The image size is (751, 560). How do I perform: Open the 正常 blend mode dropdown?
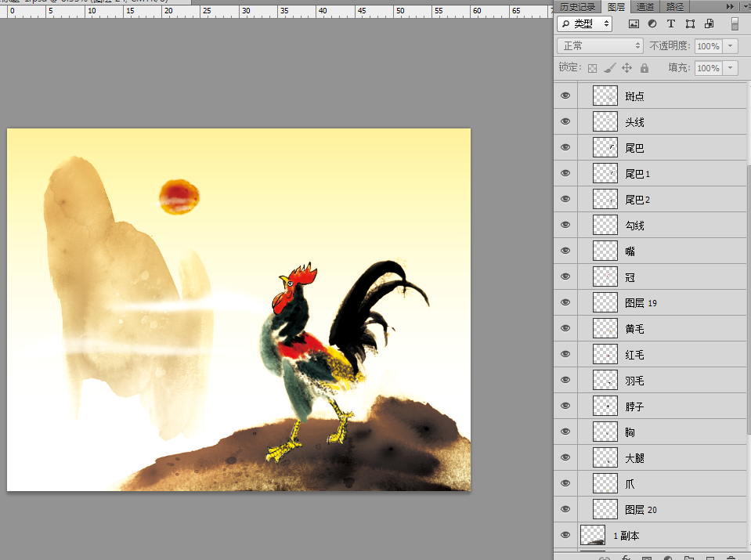600,46
